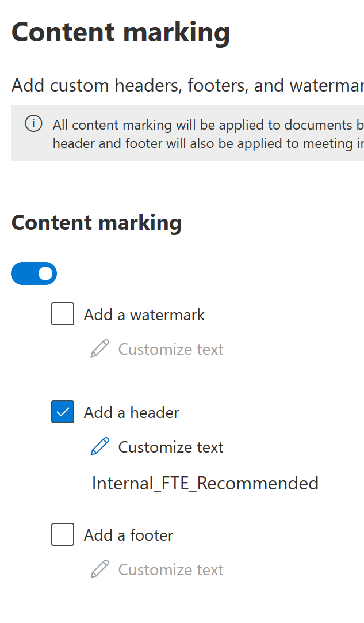Viewport: 364px width, 623px height.
Task: Click blue pencil icon under Add a header
Action: 99,447
